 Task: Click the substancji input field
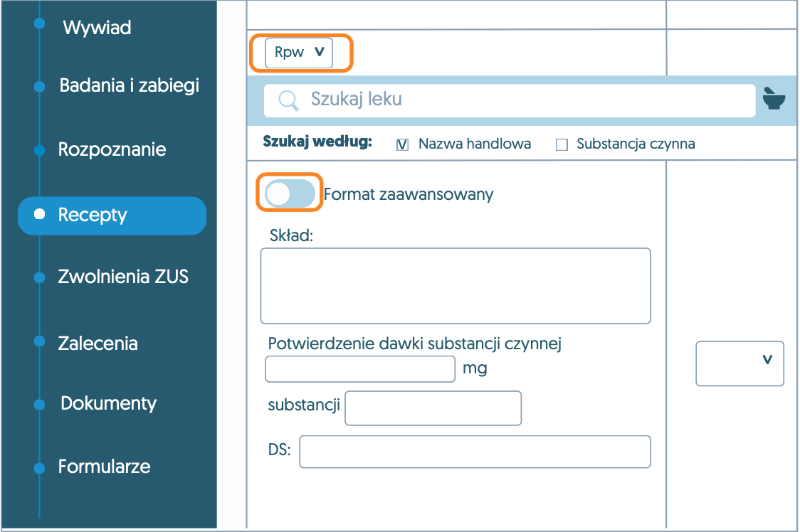coord(433,408)
